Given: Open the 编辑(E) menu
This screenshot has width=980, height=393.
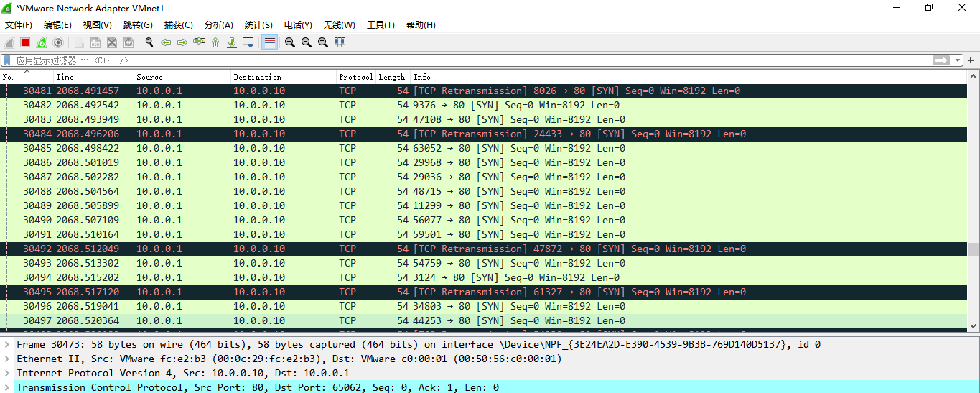Looking at the screenshot, I should (x=57, y=25).
